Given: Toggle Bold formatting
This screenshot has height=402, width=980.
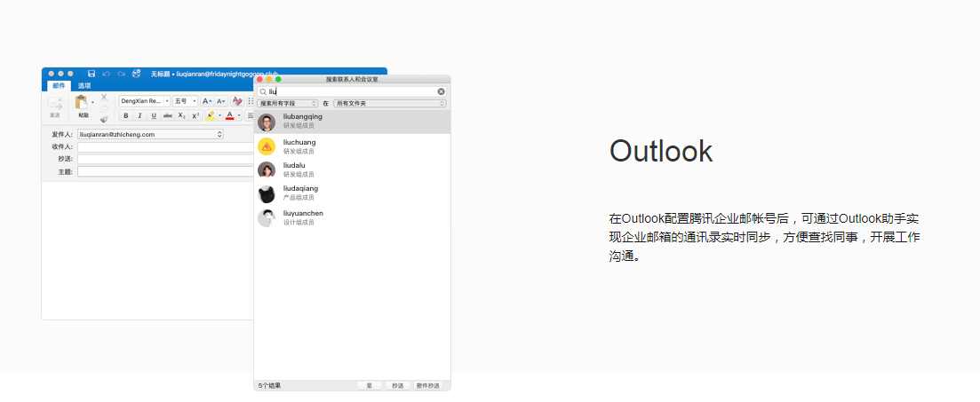Looking at the screenshot, I should (x=125, y=115).
